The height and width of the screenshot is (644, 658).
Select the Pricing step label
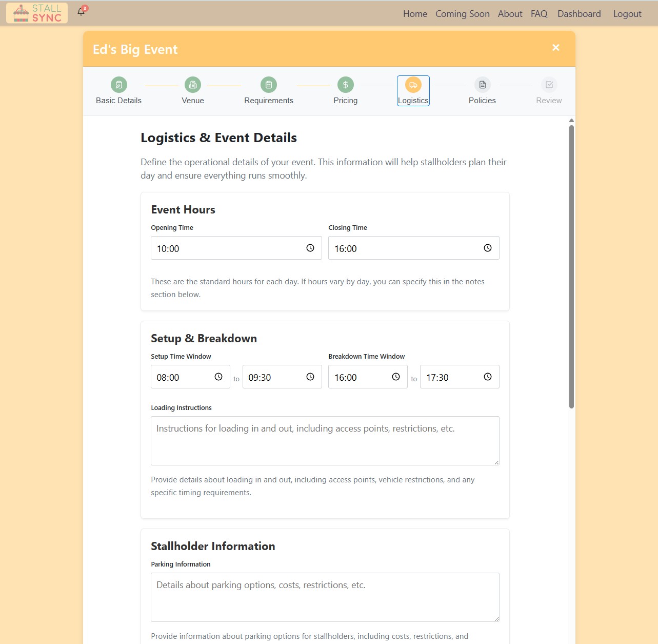point(346,101)
